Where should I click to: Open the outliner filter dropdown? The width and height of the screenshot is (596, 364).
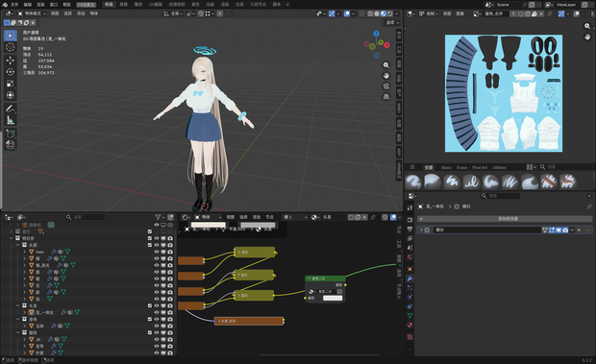point(160,217)
